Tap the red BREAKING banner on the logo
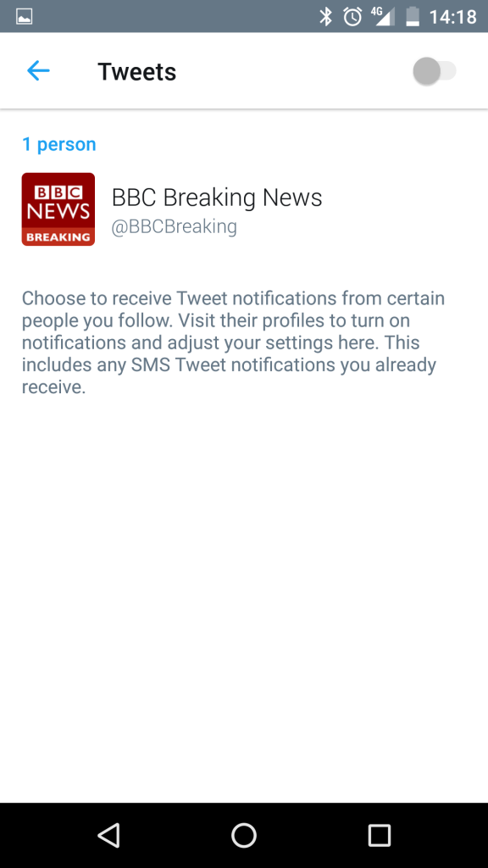This screenshot has height=868, width=488. [58, 237]
